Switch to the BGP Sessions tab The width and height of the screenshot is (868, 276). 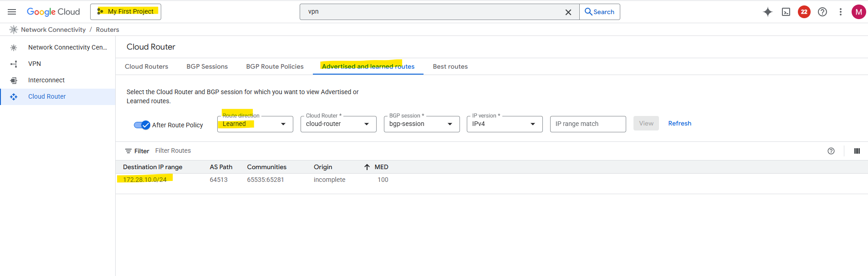[x=207, y=66]
